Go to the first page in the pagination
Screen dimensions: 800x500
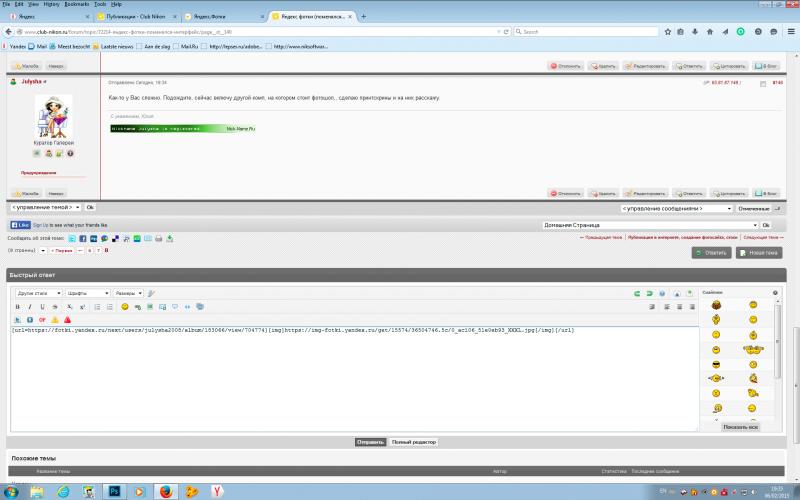point(62,251)
